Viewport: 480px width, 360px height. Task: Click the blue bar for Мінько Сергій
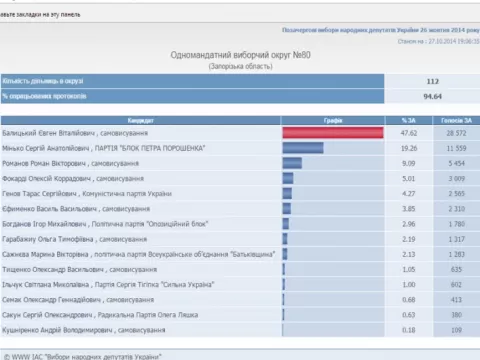(303, 148)
